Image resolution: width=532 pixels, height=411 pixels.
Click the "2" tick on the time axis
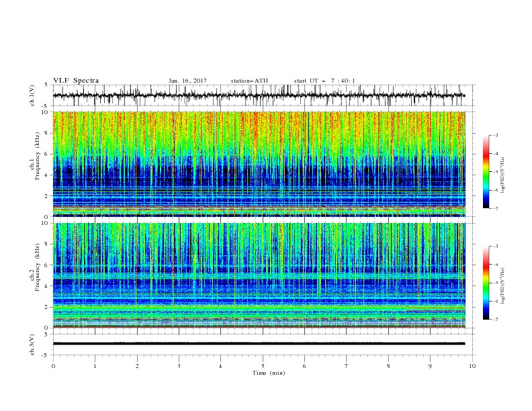pos(137,366)
